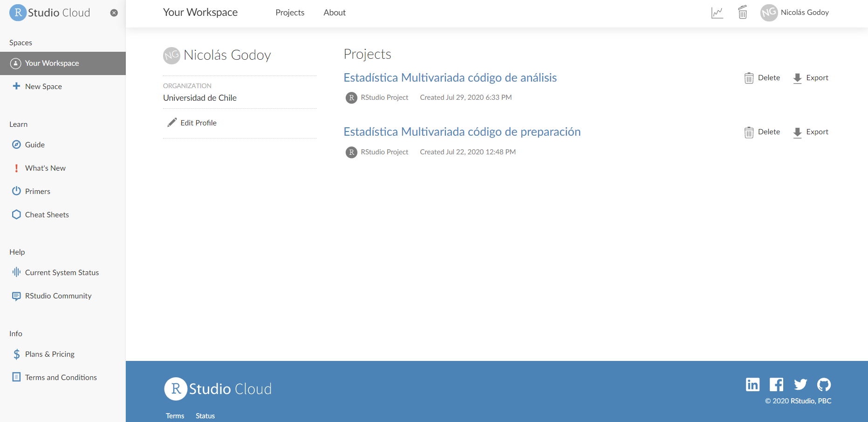Click the LinkedIn icon in footer

(x=752, y=384)
